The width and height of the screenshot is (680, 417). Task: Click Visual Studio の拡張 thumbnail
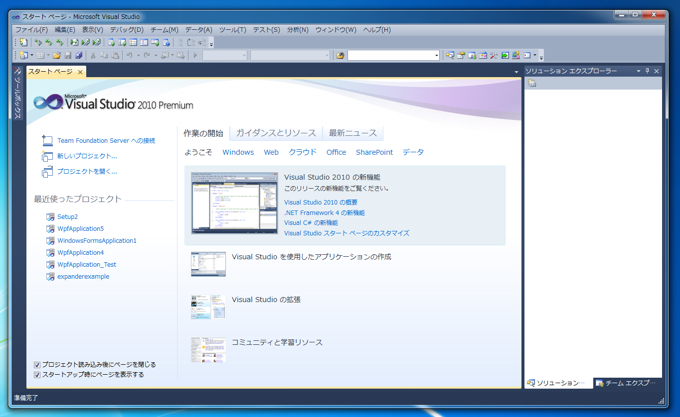click(208, 306)
